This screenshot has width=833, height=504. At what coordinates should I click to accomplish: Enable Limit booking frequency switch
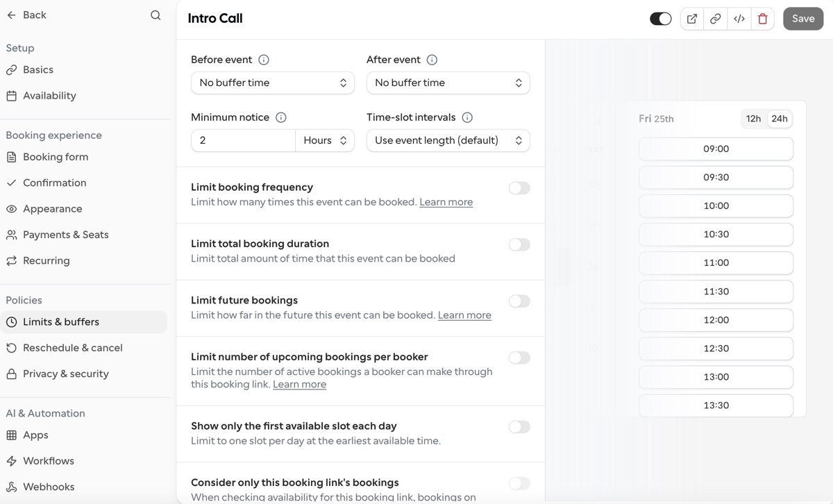coord(519,188)
